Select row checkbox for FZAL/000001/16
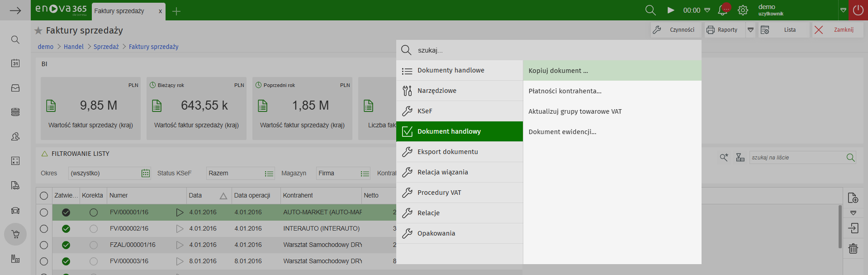The width and height of the screenshot is (868, 275). tap(44, 245)
